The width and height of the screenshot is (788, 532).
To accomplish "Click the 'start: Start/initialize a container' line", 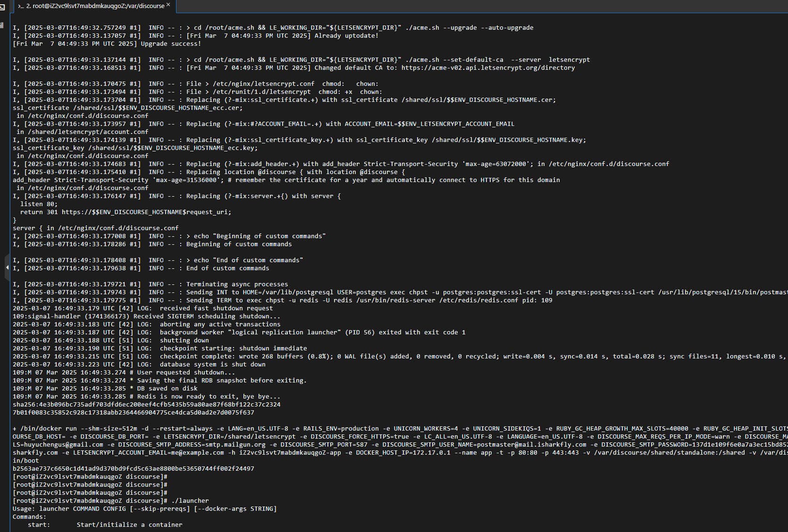I will click(105, 525).
